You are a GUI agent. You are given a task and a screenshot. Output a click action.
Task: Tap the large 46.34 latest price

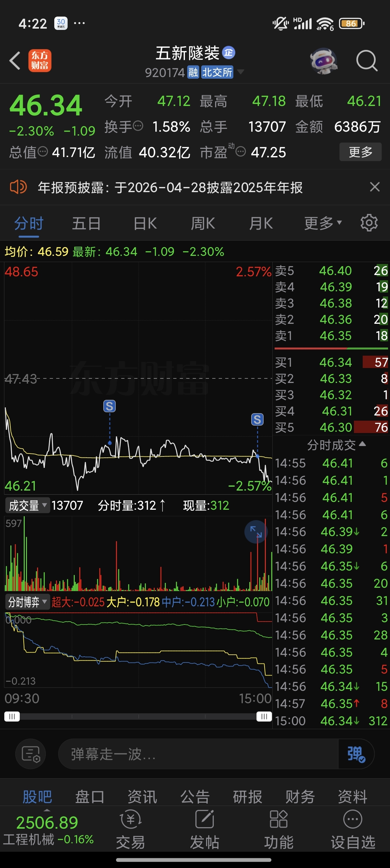[46, 105]
